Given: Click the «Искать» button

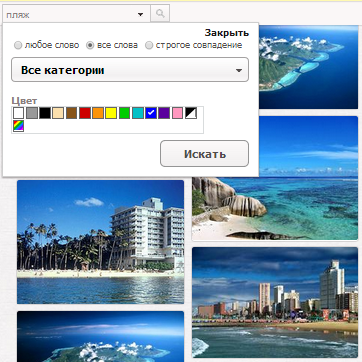Looking at the screenshot, I should point(204,154).
